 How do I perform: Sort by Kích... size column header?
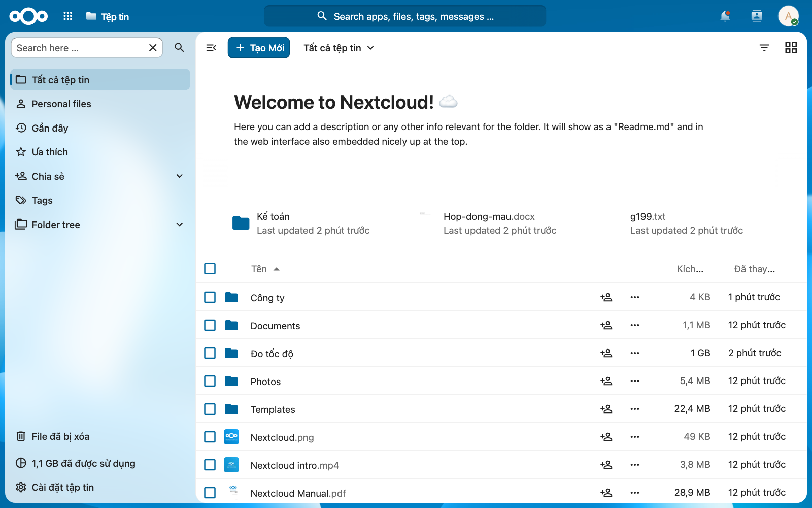690,269
